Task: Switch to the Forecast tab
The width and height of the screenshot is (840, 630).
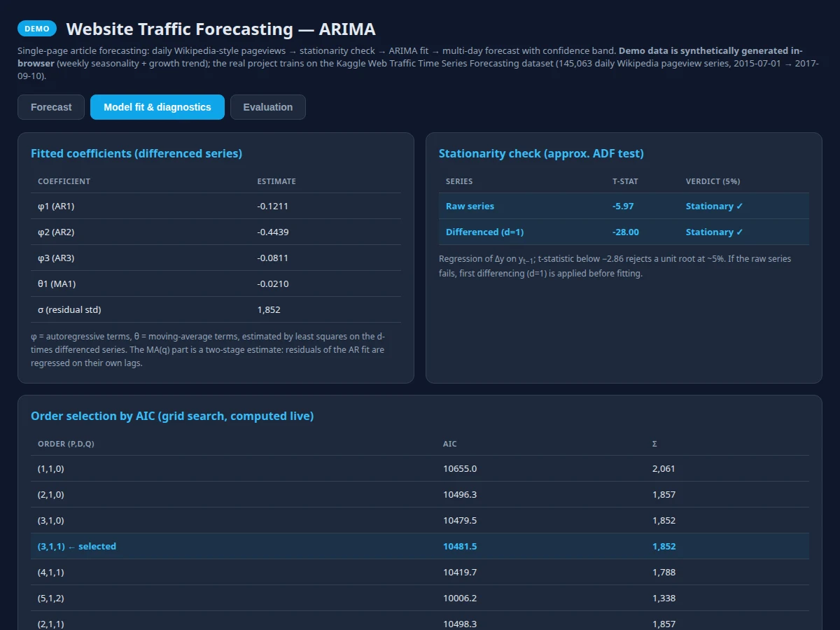Action: point(51,107)
